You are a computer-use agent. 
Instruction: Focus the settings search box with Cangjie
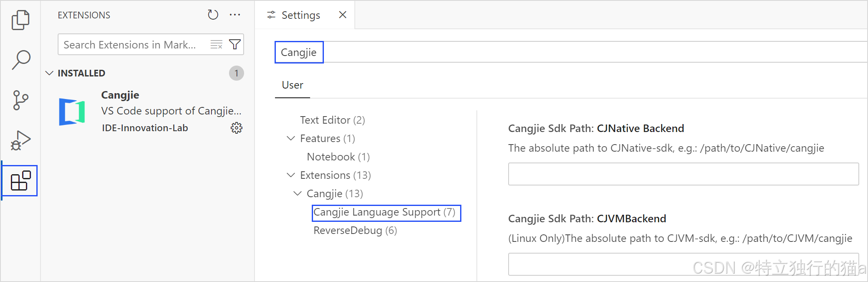(570, 52)
